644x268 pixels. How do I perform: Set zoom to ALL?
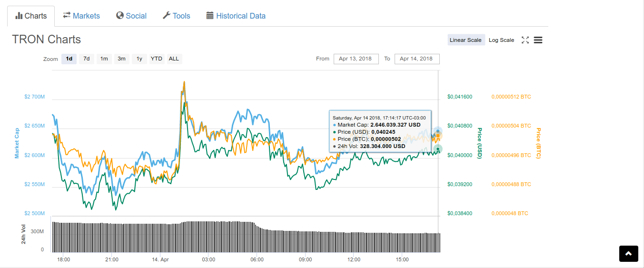(174, 59)
